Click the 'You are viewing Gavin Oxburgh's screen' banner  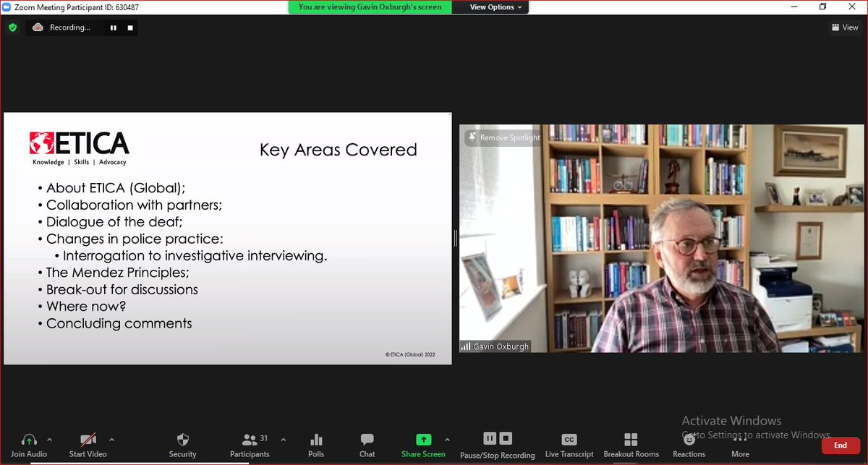370,7
